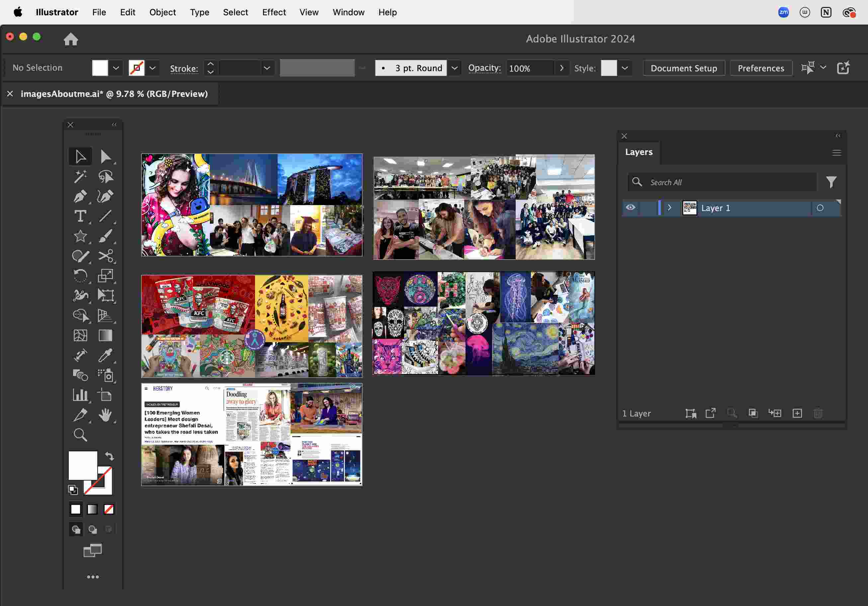
Task: Open stroke color dropdown arrow
Action: point(152,68)
